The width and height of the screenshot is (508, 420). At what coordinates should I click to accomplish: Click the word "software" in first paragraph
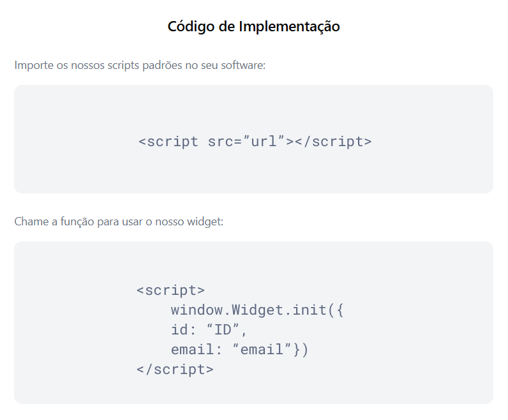point(243,65)
